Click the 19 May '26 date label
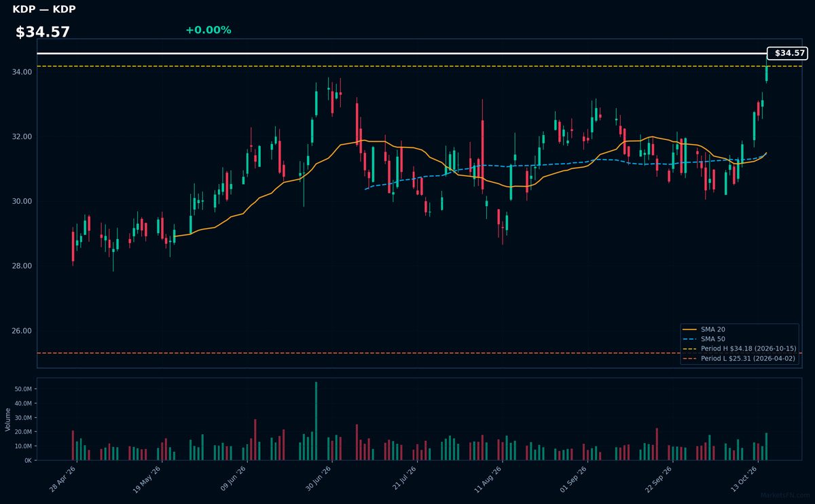 [148, 479]
